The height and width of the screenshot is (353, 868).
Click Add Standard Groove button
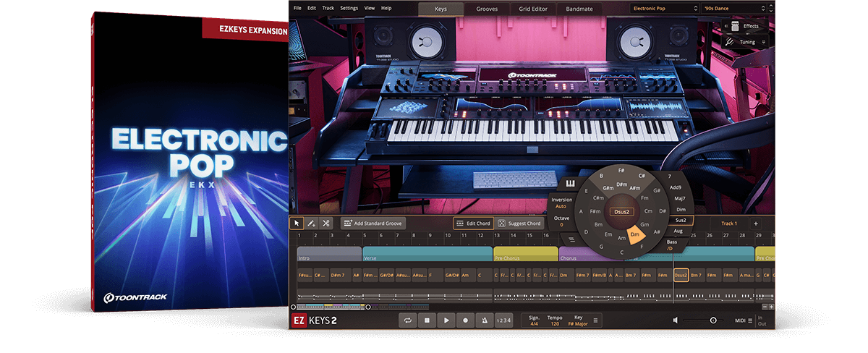click(x=373, y=224)
